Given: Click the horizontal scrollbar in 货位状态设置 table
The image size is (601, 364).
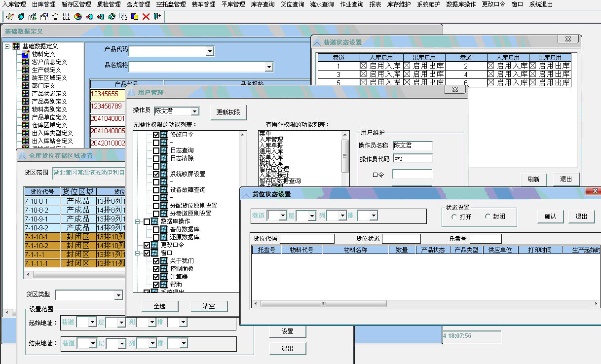Looking at the screenshot, I should coord(426,303).
